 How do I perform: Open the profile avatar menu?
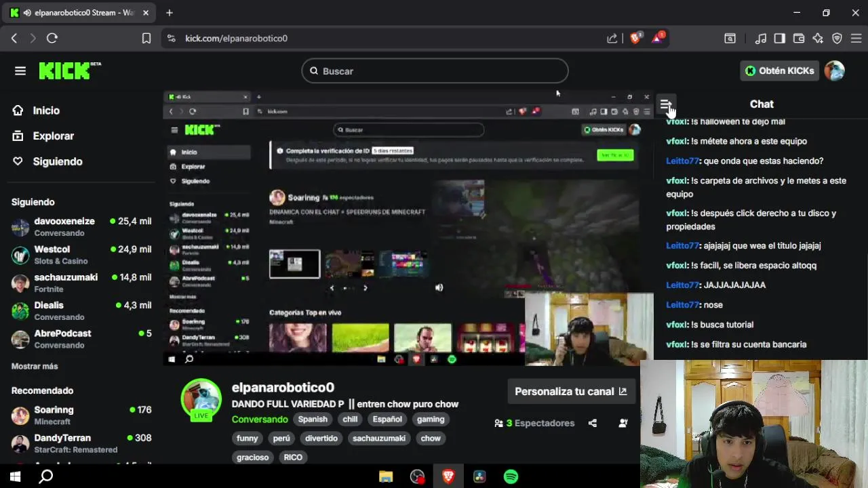(835, 70)
